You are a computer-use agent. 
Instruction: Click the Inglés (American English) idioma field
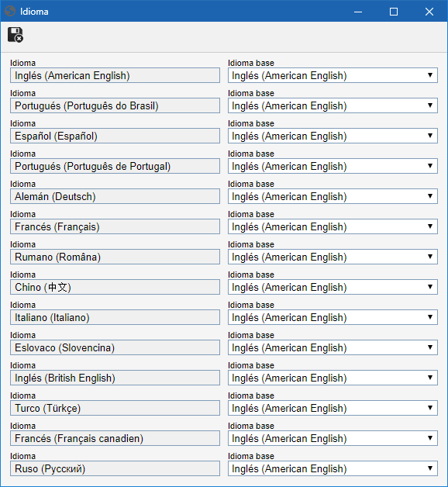coord(115,75)
